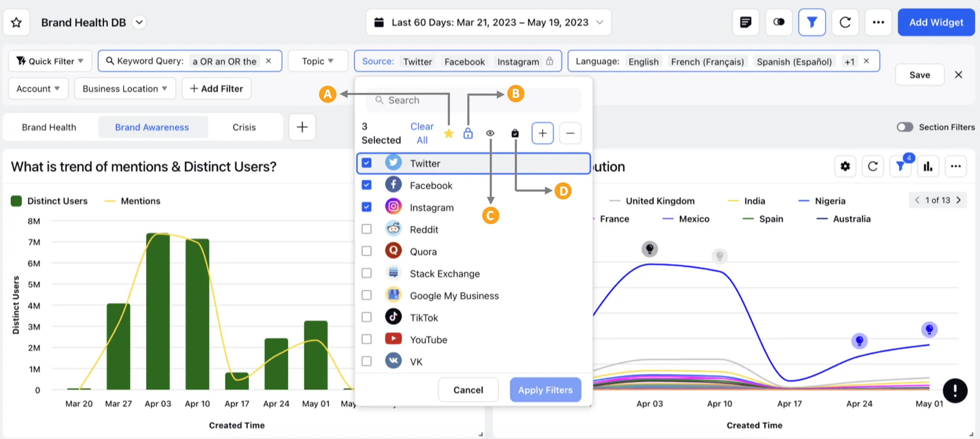Open the settings gear on the distribution widget
The width and height of the screenshot is (980, 439).
coord(845,166)
